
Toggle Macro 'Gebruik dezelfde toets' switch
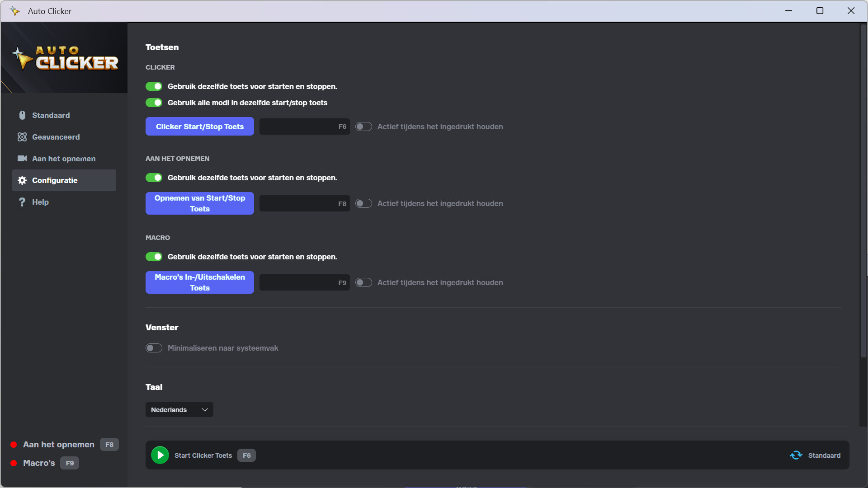(x=154, y=257)
